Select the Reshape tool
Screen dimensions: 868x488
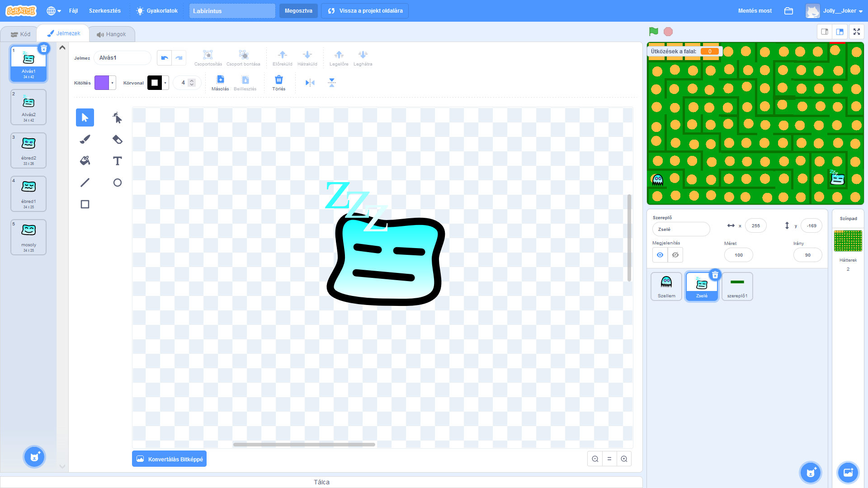tap(117, 118)
